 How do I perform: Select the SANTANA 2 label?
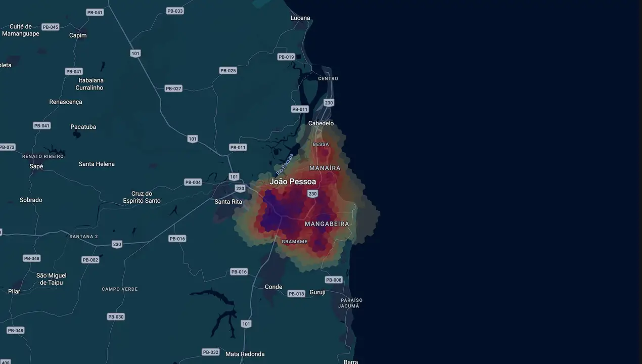point(84,237)
